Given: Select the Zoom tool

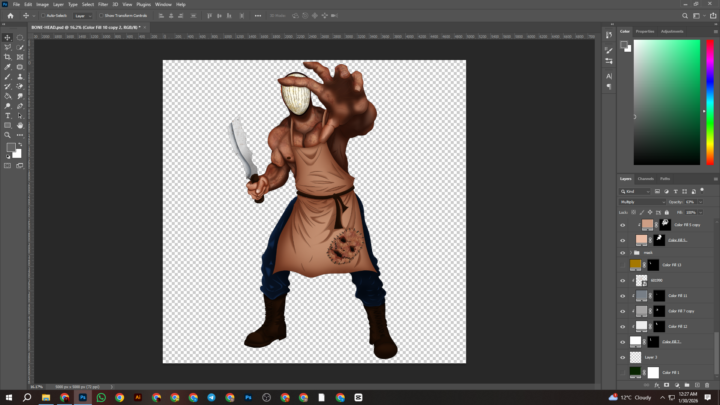Looking at the screenshot, I should point(8,135).
